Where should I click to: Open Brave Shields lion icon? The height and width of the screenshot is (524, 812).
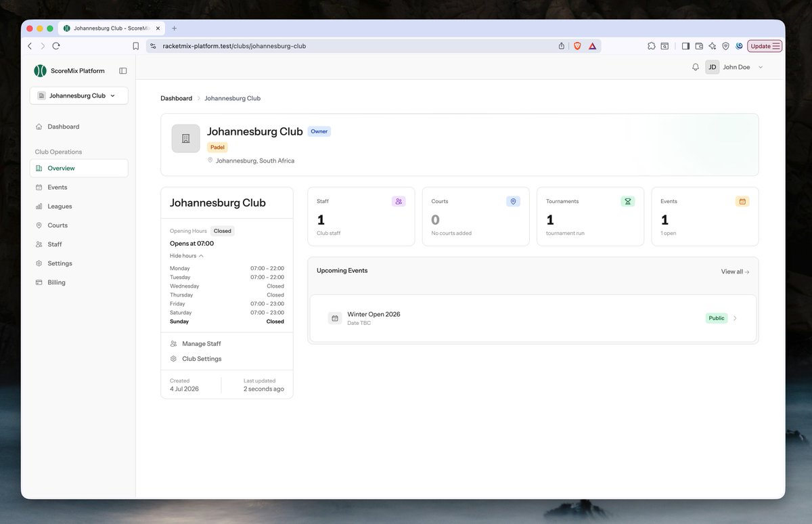pos(577,46)
